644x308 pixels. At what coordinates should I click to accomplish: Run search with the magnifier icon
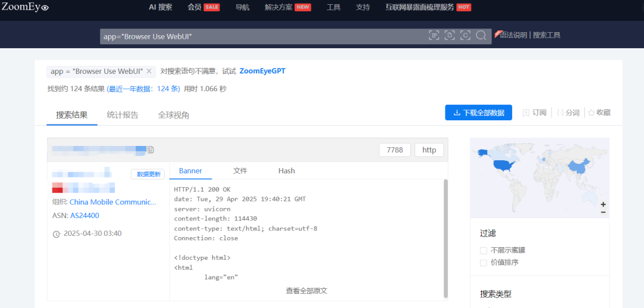[481, 35]
